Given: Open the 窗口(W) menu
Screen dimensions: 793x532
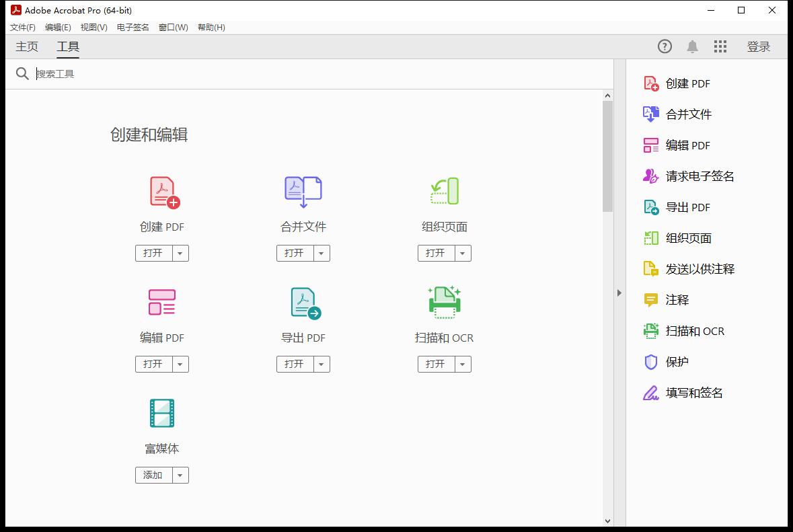Looking at the screenshot, I should (173, 28).
